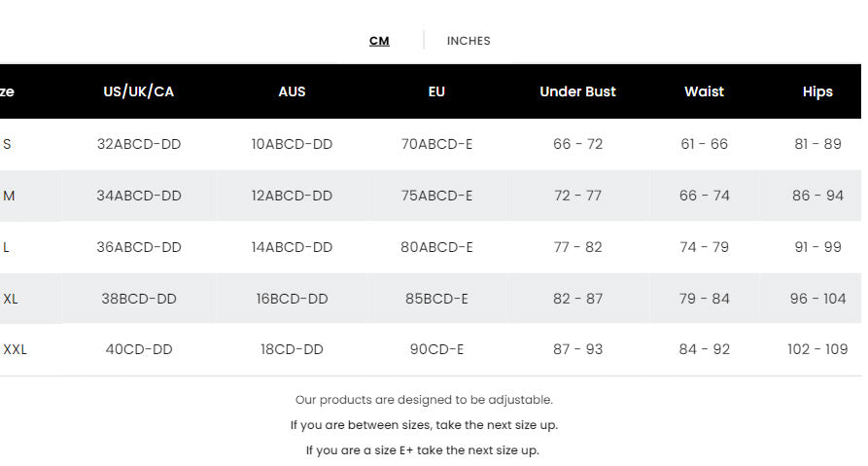Screen dimensions: 868x466
Task: Select the 18CD-DD AUS size cell
Action: 292,349
